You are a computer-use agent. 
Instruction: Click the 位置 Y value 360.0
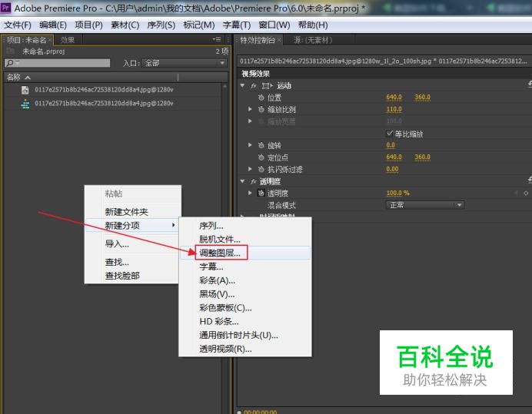coord(422,98)
